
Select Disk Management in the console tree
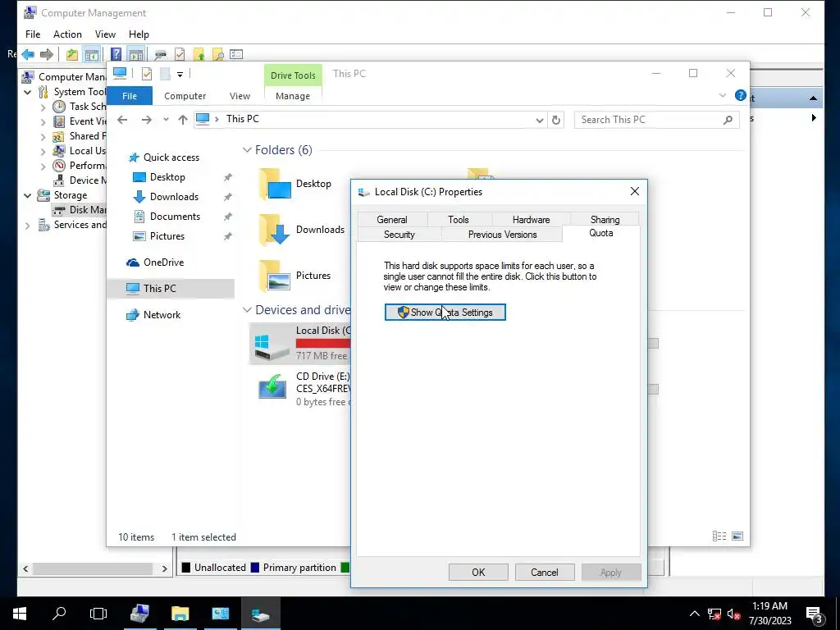click(x=80, y=210)
